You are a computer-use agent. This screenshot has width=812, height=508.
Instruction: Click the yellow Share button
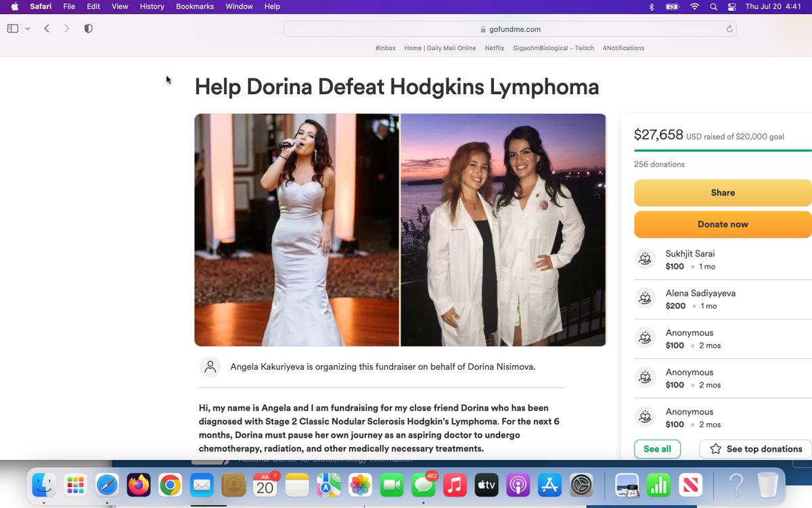click(x=722, y=193)
